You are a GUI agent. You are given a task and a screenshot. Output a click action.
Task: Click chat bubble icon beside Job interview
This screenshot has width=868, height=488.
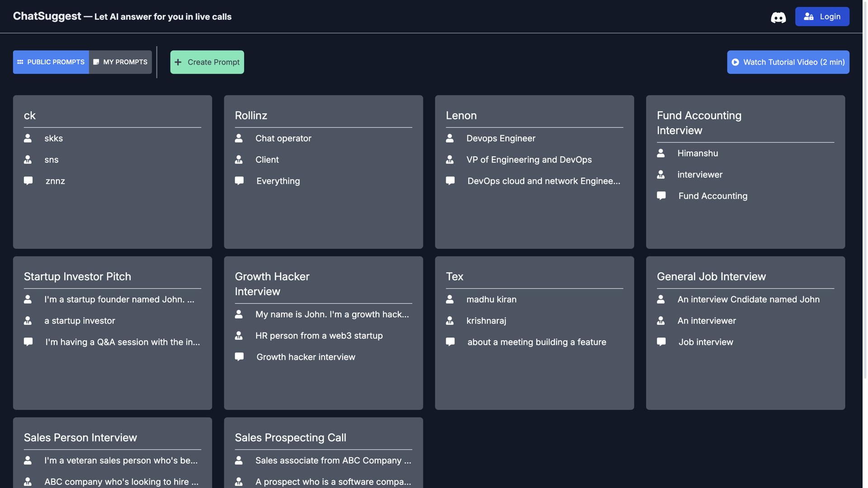[661, 342]
